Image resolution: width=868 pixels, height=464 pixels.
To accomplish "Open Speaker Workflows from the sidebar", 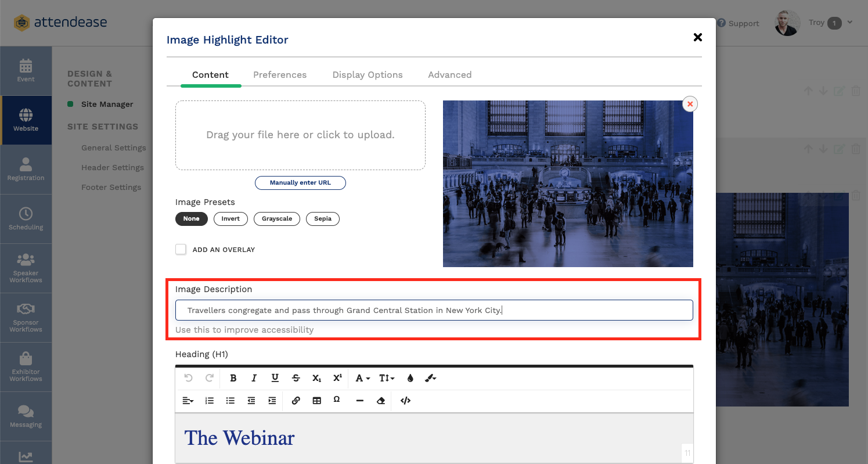I will coord(26,268).
